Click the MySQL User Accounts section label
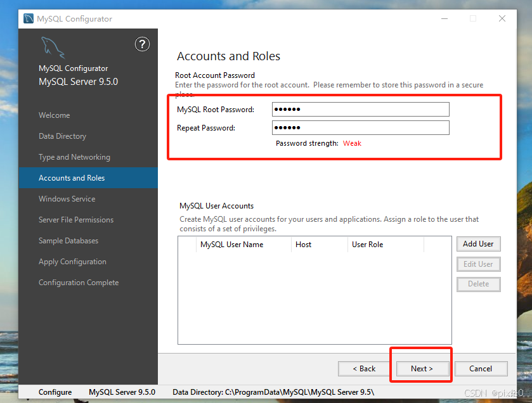Screen dimensions: 532x403 pyautogui.click(x=216, y=206)
